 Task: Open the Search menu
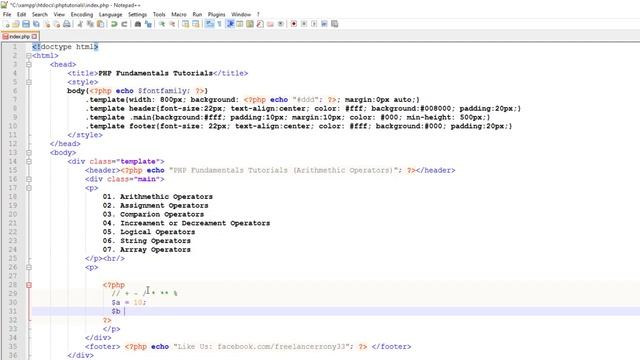(x=40, y=14)
